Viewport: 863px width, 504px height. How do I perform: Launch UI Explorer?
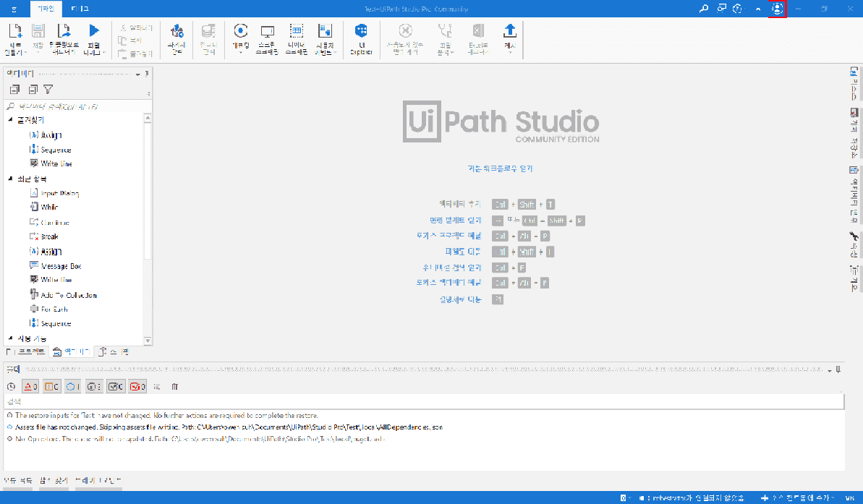coord(361,38)
